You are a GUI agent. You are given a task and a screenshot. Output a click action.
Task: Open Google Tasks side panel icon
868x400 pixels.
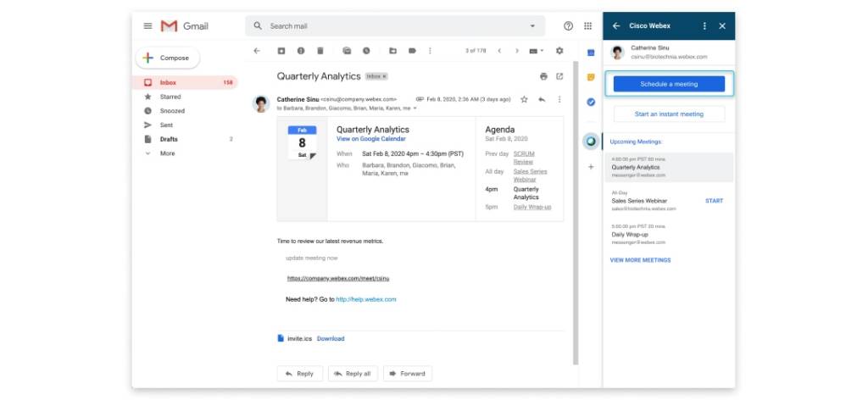pyautogui.click(x=591, y=103)
